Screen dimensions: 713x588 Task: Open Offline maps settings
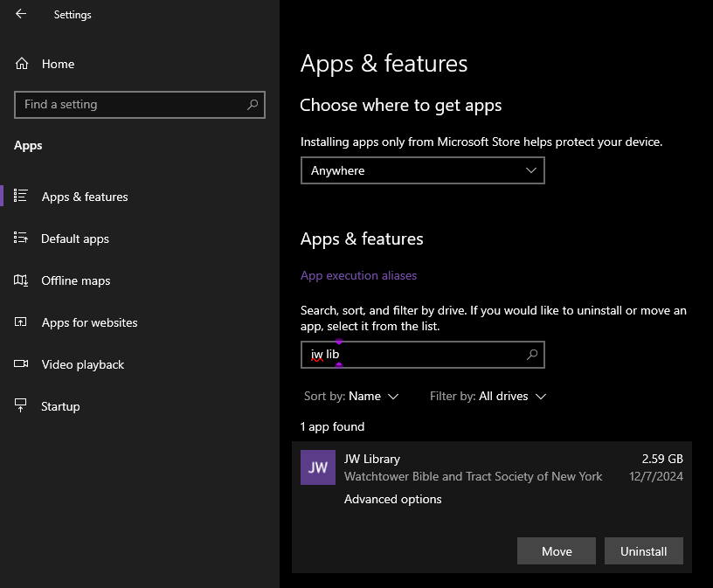75,281
